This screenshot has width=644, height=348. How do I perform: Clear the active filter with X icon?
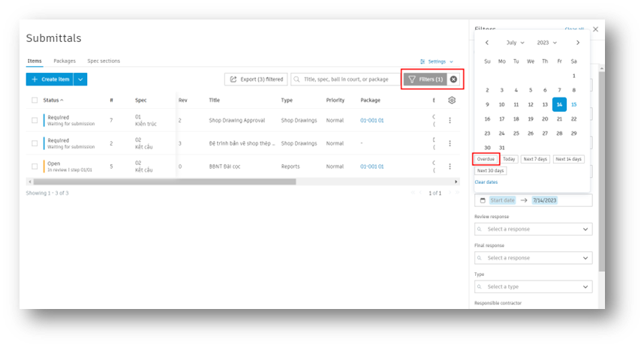click(x=453, y=79)
